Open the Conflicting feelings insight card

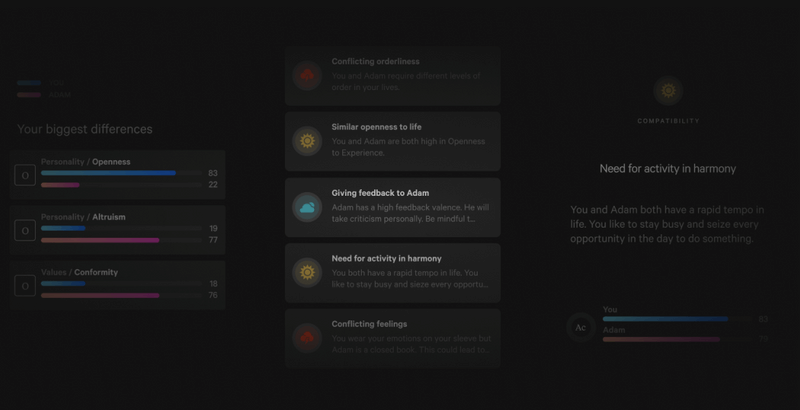tap(393, 338)
